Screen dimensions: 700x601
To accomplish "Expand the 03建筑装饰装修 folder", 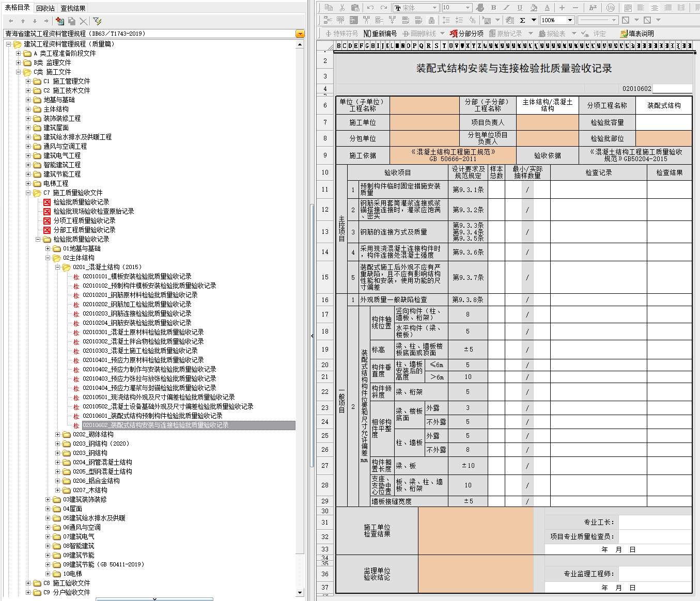I will pos(48,499).
